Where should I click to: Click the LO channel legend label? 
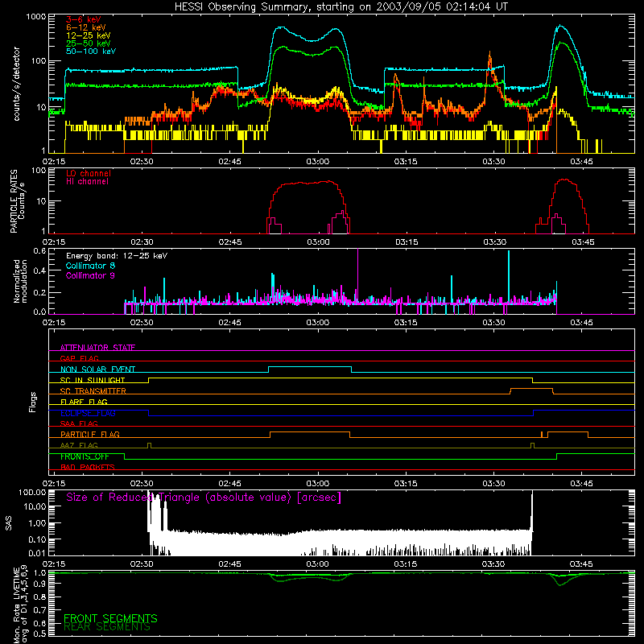click(x=89, y=173)
